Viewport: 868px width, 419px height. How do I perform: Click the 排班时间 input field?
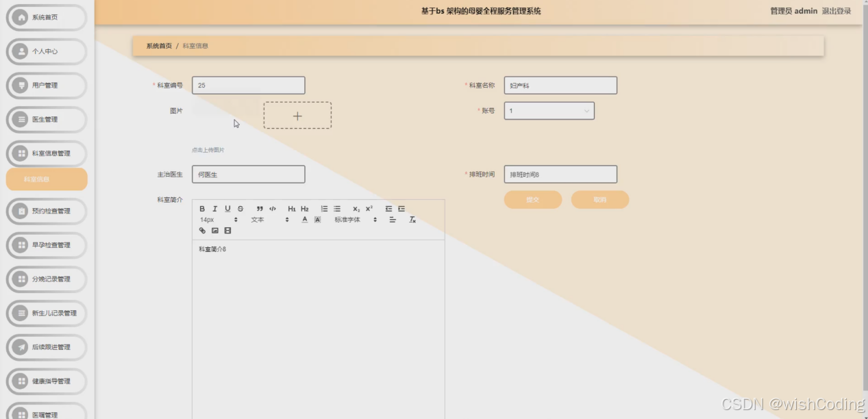(560, 174)
